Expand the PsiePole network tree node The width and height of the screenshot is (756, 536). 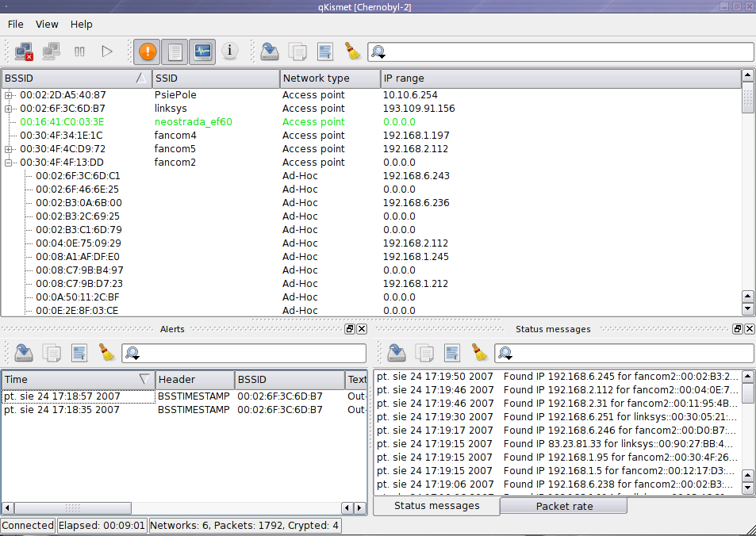(x=9, y=95)
